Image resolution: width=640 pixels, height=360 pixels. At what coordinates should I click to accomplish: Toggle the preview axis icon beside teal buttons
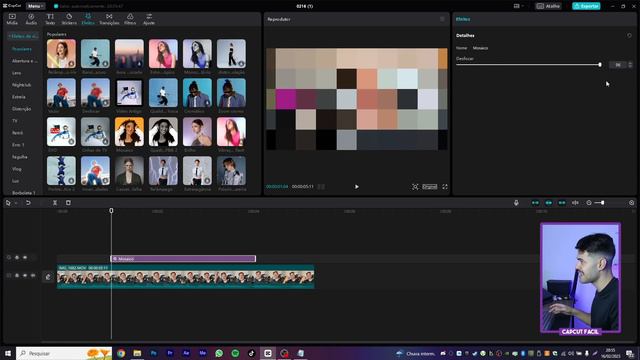pyautogui.click(x=575, y=203)
